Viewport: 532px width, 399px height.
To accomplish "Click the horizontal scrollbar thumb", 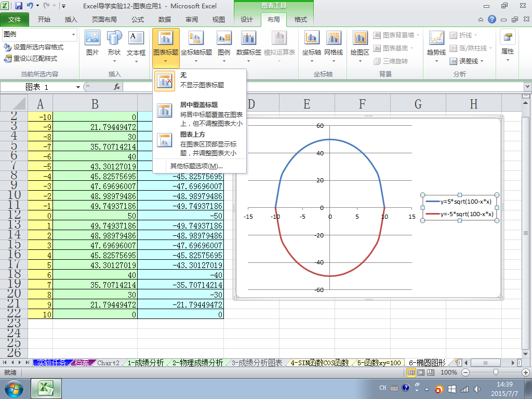I will (x=485, y=363).
